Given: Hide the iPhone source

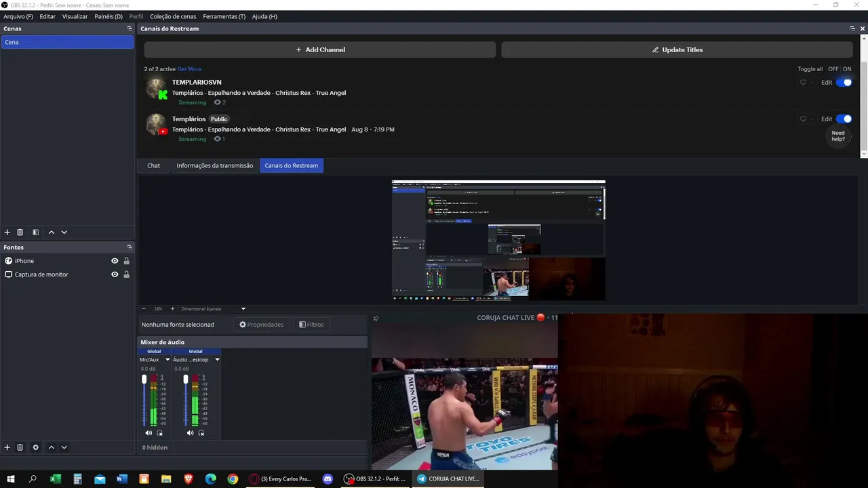Looking at the screenshot, I should 115,261.
